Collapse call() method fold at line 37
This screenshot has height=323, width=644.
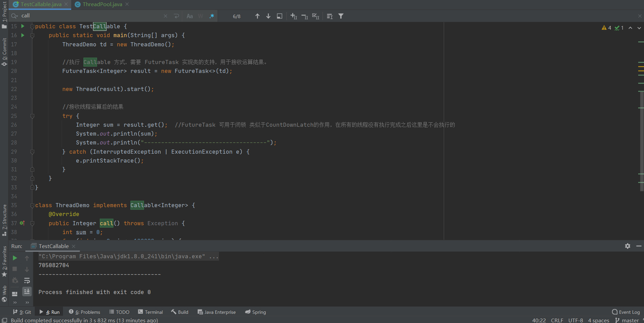point(32,223)
